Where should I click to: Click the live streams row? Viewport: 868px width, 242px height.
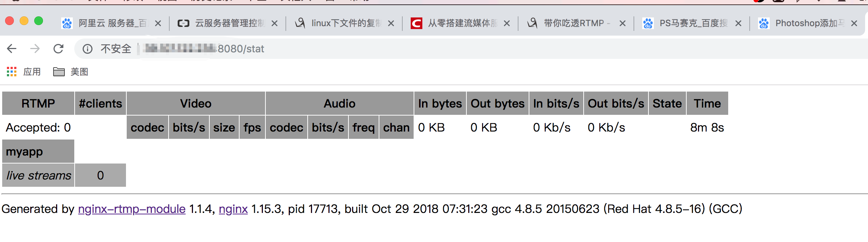point(39,176)
